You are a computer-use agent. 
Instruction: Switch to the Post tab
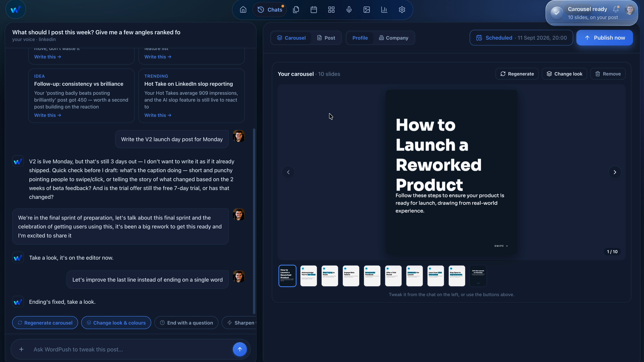point(326,38)
